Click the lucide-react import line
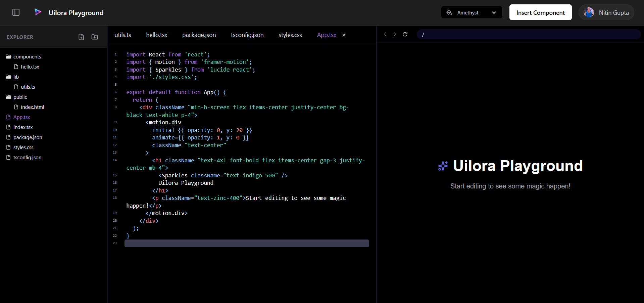The image size is (644, 303). [x=191, y=70]
